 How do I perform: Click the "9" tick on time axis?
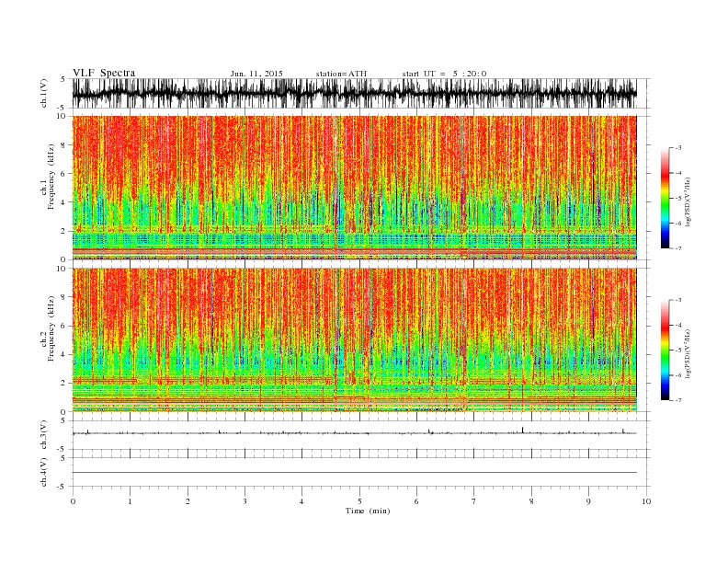coord(588,501)
